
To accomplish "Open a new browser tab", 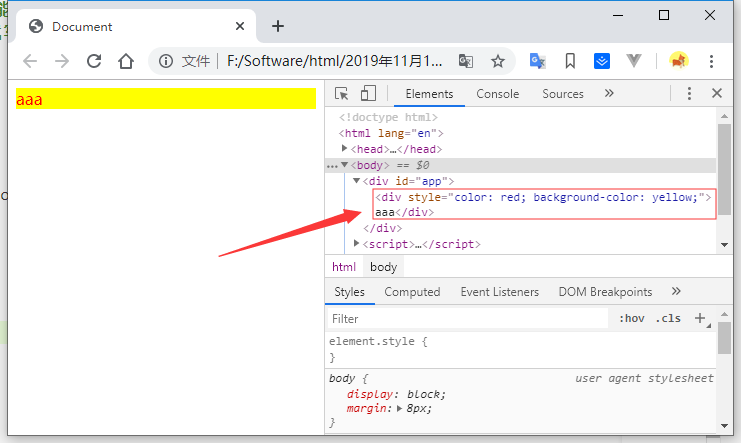I will click(278, 26).
